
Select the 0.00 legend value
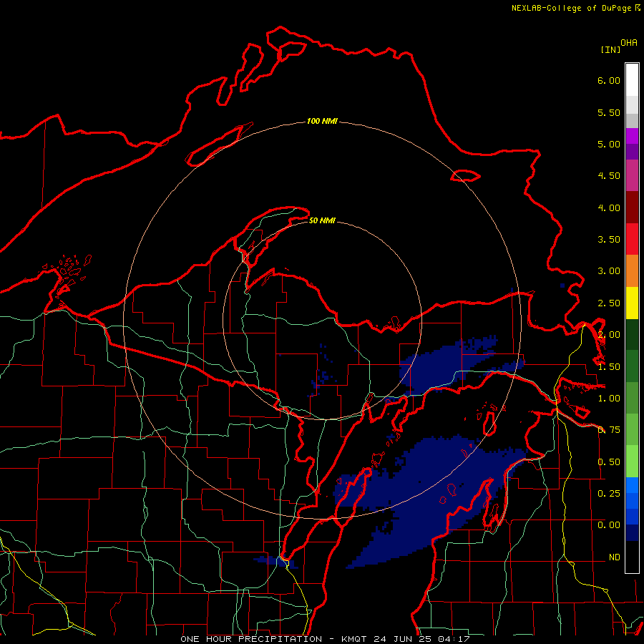pyautogui.click(x=609, y=525)
